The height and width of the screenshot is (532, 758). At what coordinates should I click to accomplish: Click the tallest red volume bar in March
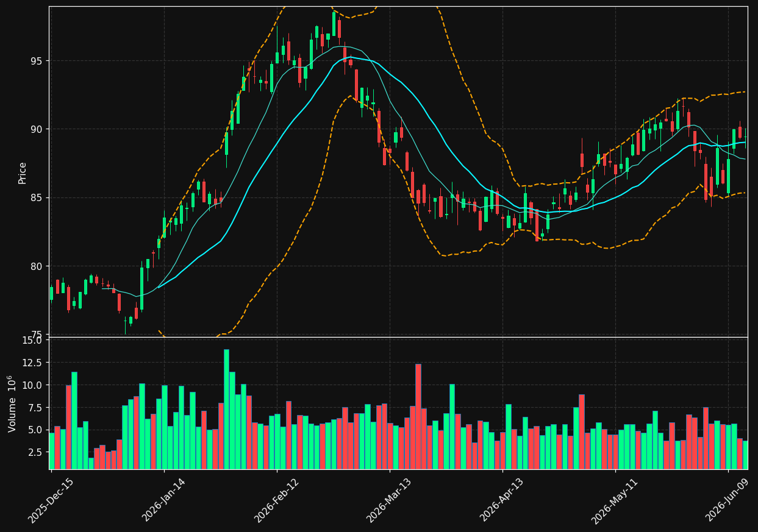tap(418, 416)
